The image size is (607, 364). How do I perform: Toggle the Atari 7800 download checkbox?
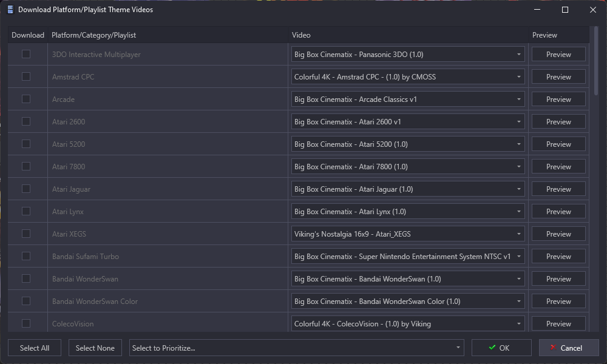pyautogui.click(x=26, y=166)
